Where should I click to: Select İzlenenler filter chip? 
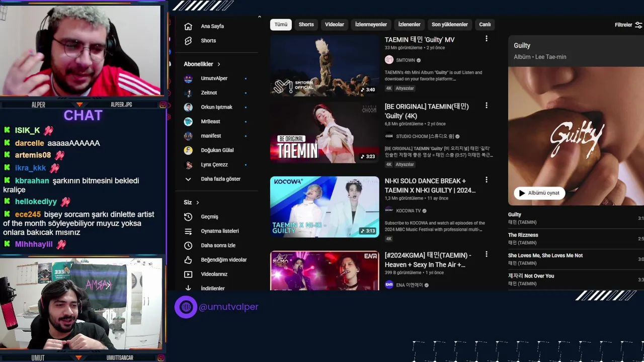(409, 25)
